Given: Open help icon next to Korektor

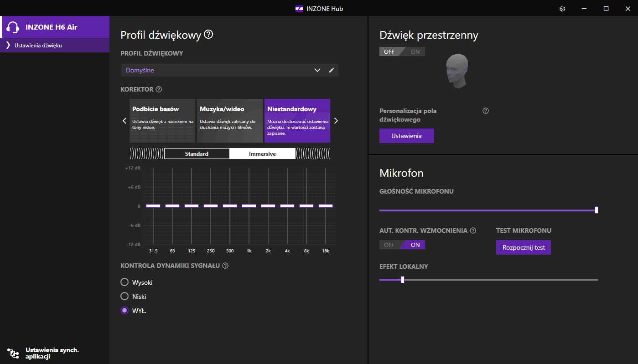Looking at the screenshot, I should [159, 89].
